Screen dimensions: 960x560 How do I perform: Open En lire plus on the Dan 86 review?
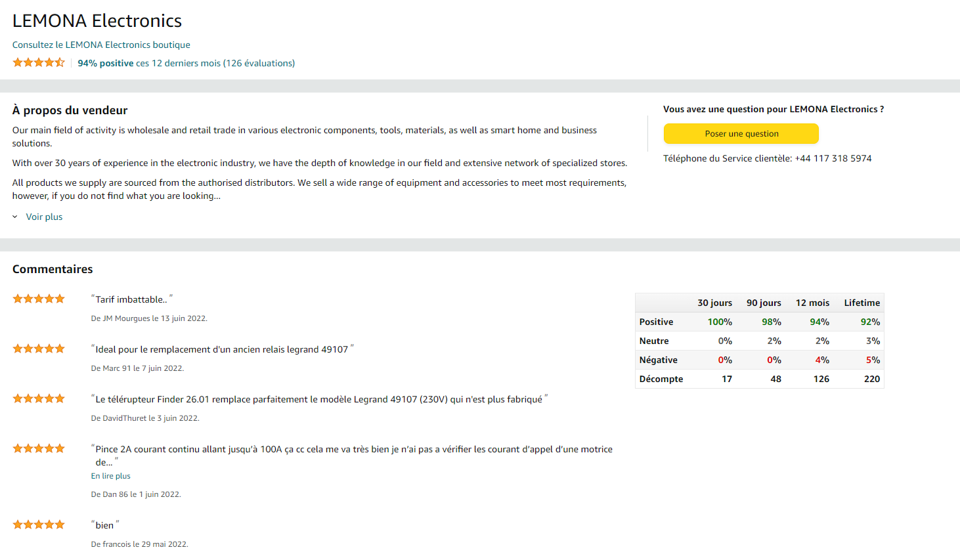coord(110,476)
